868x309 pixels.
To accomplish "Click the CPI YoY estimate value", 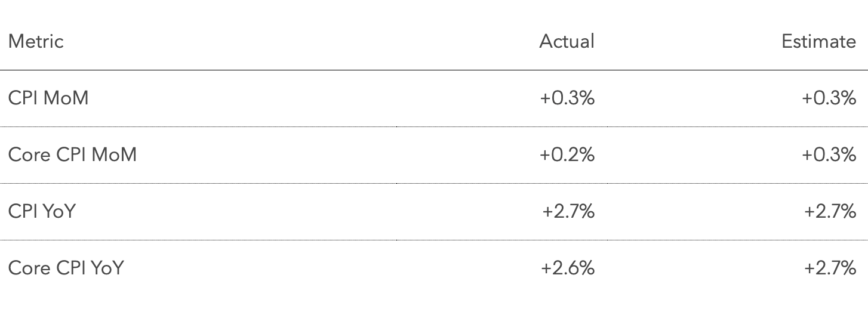I will pos(830,211).
